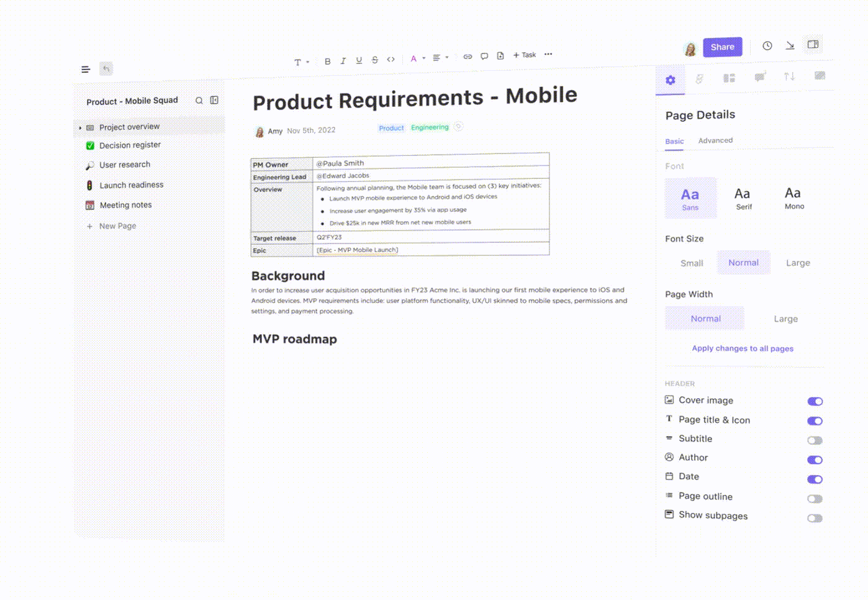Choose the Mono font option
The image size is (868, 600).
pyautogui.click(x=793, y=197)
